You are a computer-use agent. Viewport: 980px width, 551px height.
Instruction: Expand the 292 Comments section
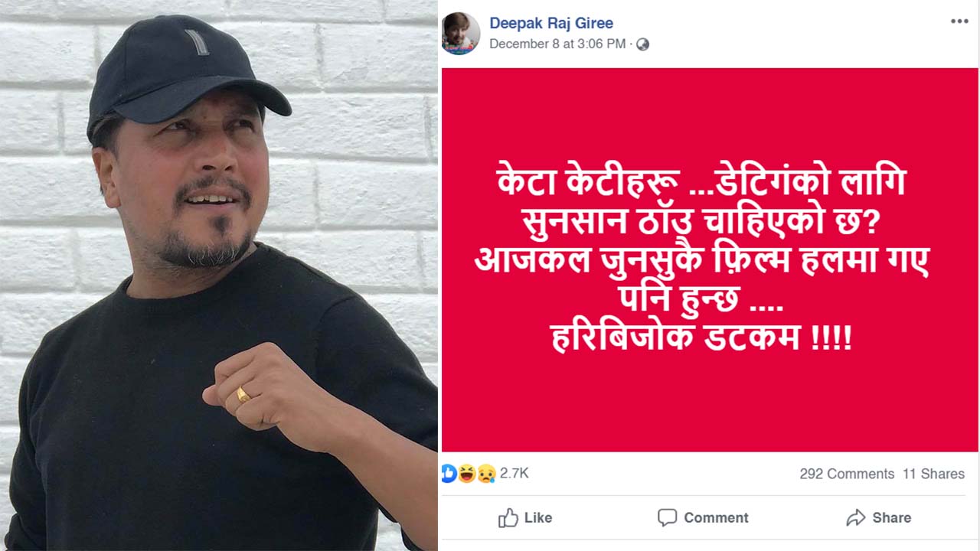coord(847,474)
